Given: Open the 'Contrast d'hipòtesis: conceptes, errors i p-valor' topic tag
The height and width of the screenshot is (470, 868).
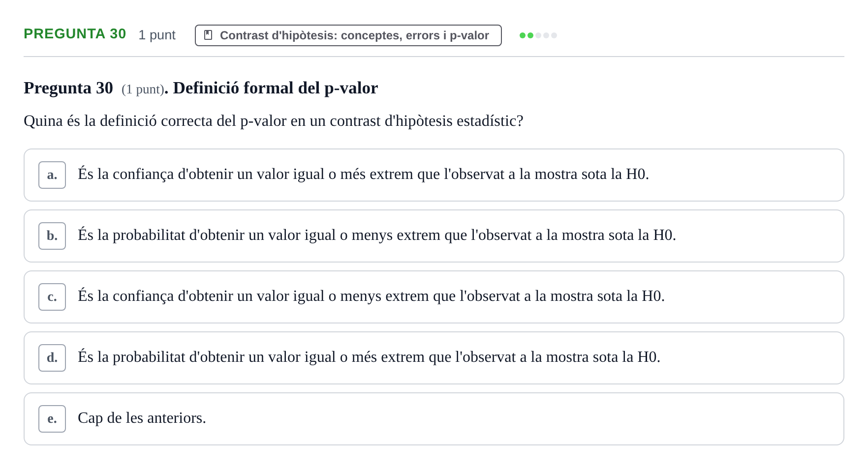Looking at the screenshot, I should 348,35.
